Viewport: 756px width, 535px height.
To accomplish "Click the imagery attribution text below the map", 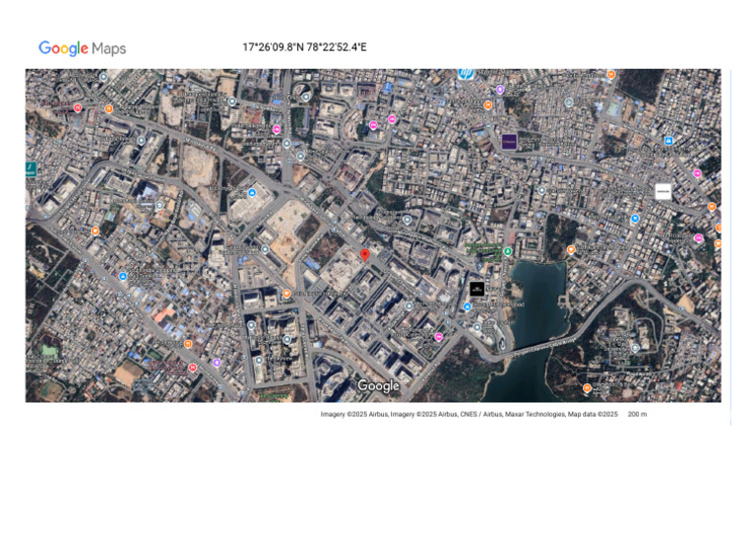I will coord(470,414).
